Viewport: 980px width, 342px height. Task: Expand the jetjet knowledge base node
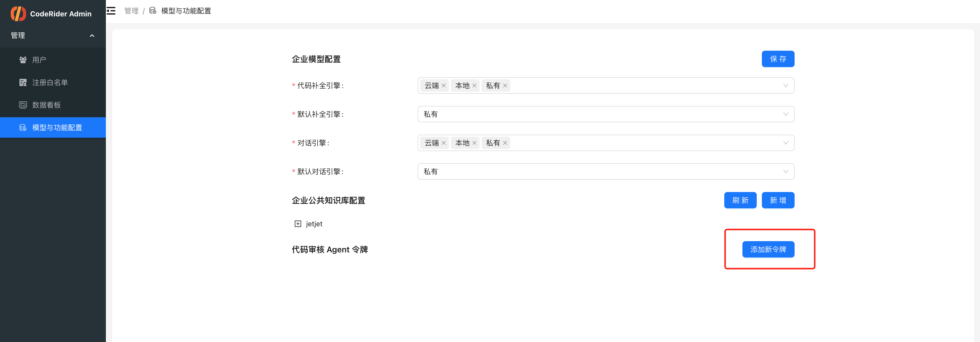tap(298, 224)
